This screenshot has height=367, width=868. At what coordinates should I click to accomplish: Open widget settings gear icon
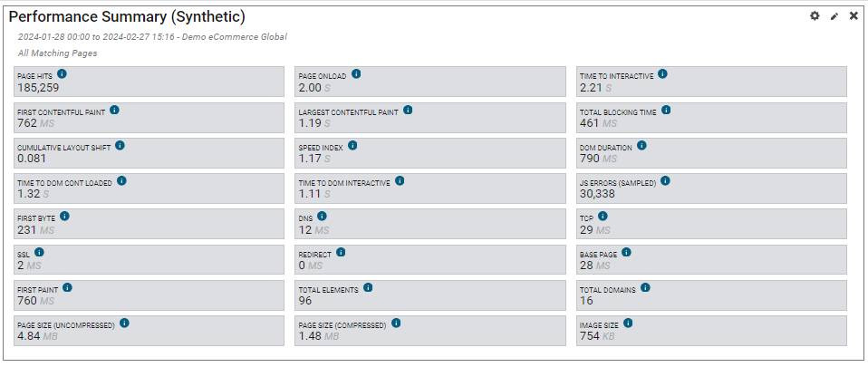[x=815, y=16]
